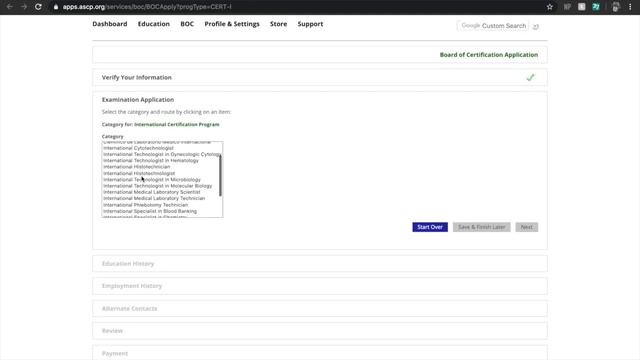Screen dimensions: 640x360
Task: Open the Store menu item
Action: 278,24
